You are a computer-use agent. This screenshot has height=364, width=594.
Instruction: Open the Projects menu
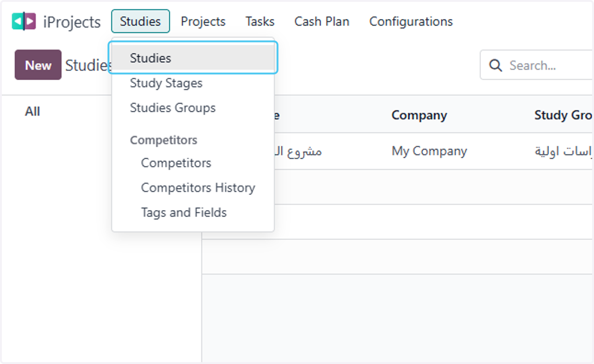203,22
